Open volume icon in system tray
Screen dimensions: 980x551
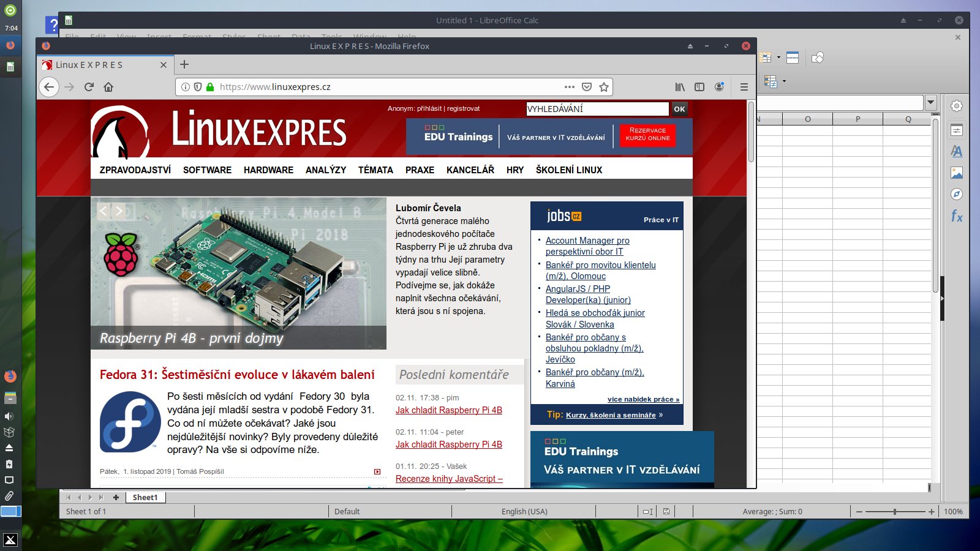click(x=9, y=416)
